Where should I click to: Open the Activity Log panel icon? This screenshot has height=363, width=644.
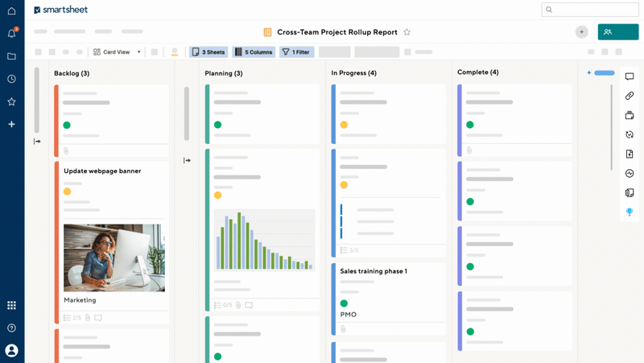point(630,173)
